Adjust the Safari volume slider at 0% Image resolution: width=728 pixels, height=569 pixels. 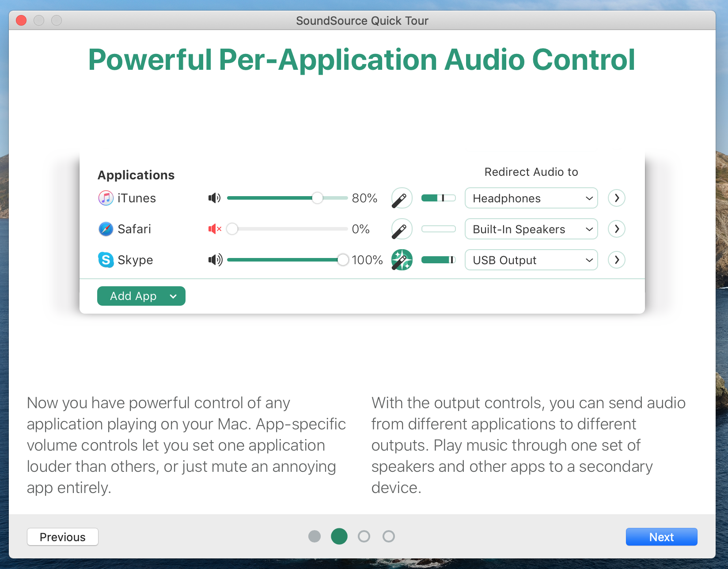288,229
